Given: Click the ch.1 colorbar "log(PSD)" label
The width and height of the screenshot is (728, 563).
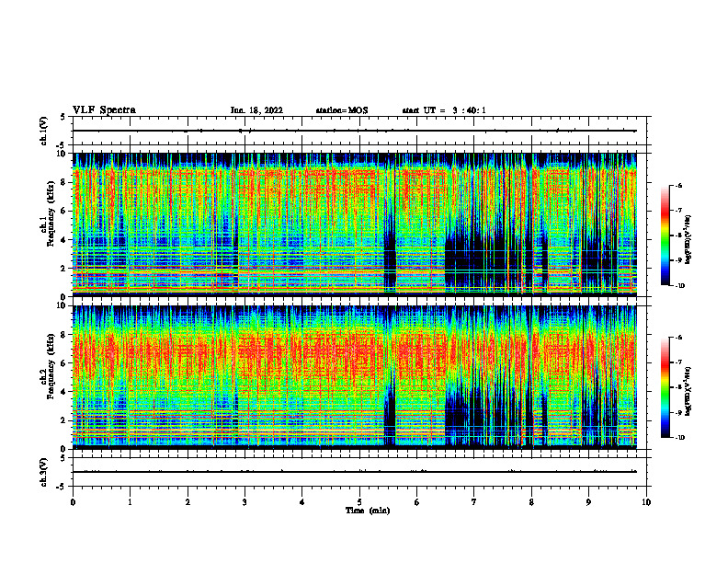Looking at the screenshot, I should [x=688, y=240].
